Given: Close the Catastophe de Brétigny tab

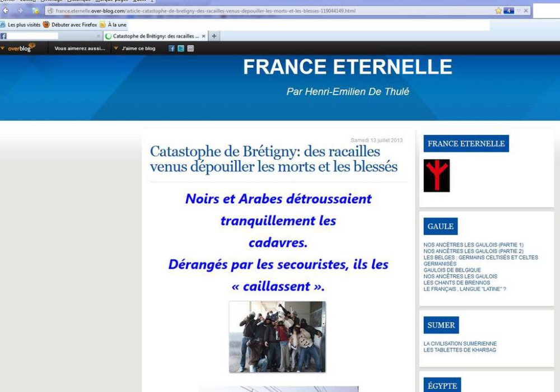Looking at the screenshot, I should pyautogui.click(x=204, y=36).
